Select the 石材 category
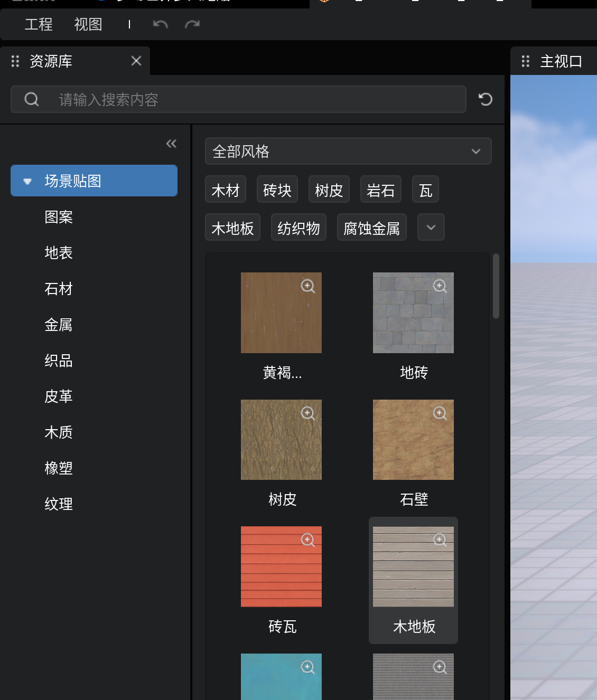Viewport: 597px width, 700px height. coord(59,289)
